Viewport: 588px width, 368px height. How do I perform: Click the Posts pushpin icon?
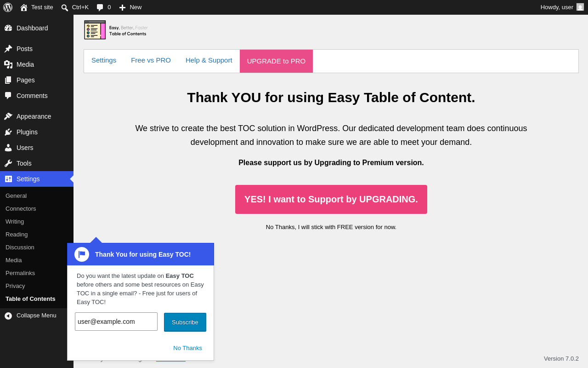tap(8, 49)
